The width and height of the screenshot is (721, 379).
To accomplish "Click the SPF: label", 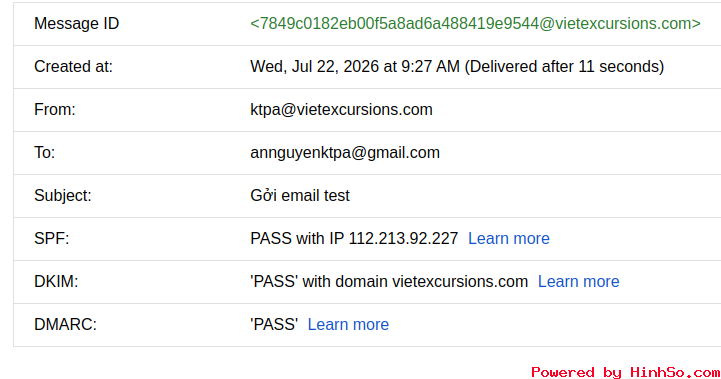I will (x=52, y=238).
